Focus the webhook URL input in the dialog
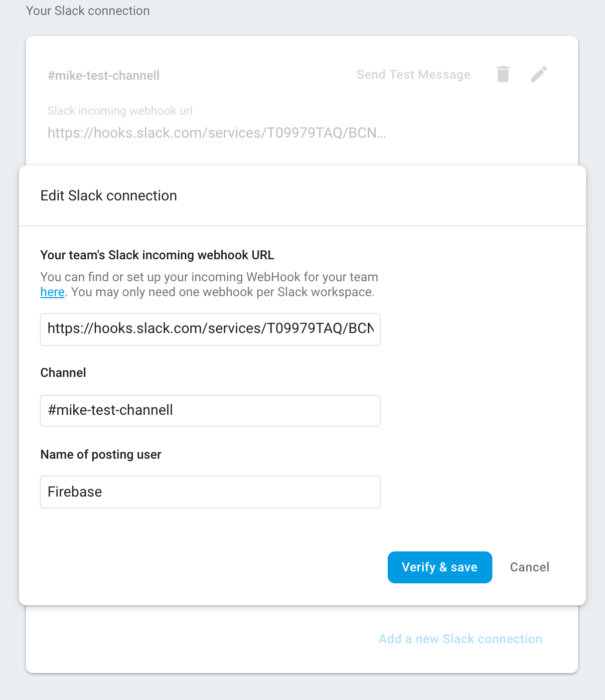The image size is (605, 700). click(210, 329)
